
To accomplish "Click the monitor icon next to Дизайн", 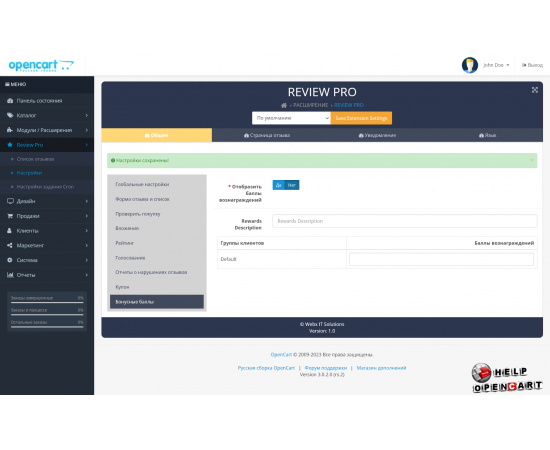I will 10,201.
